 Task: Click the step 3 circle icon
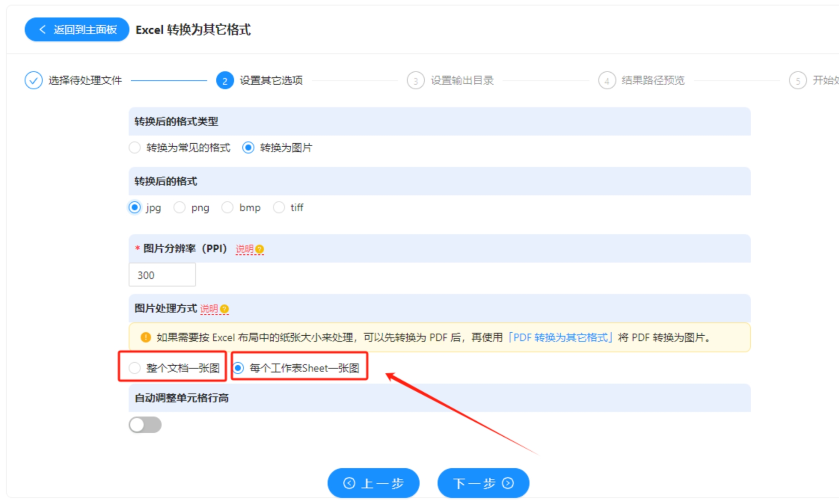click(416, 81)
